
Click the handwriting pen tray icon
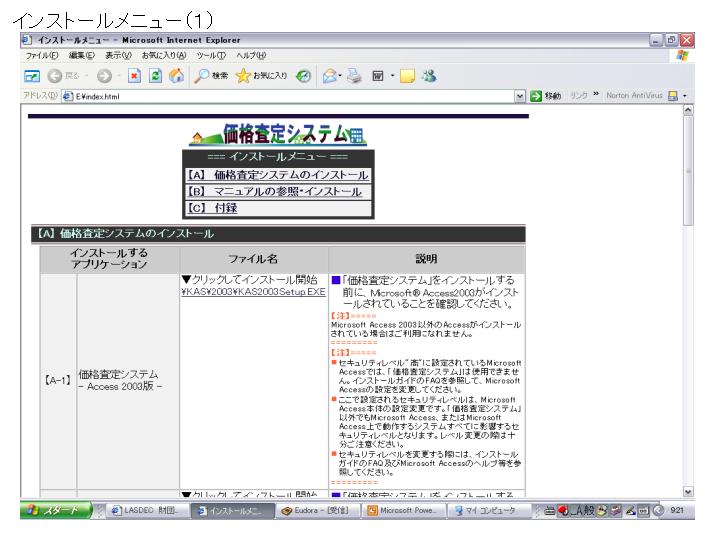click(630, 510)
